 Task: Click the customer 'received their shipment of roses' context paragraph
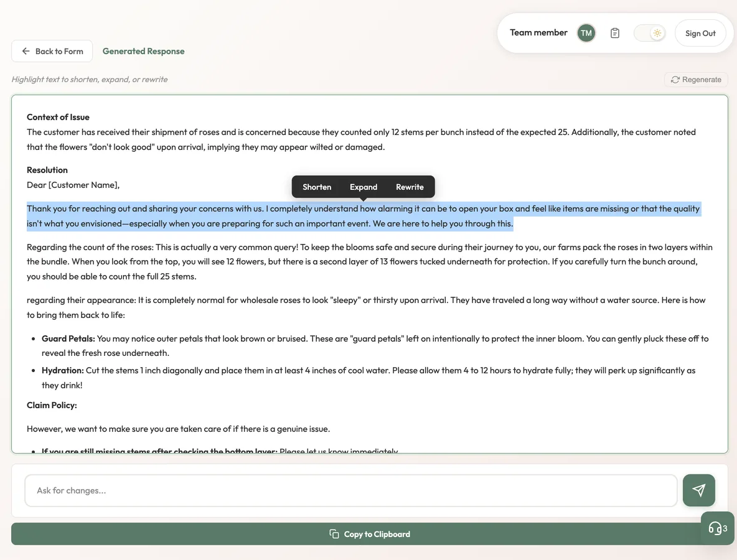[x=361, y=139]
